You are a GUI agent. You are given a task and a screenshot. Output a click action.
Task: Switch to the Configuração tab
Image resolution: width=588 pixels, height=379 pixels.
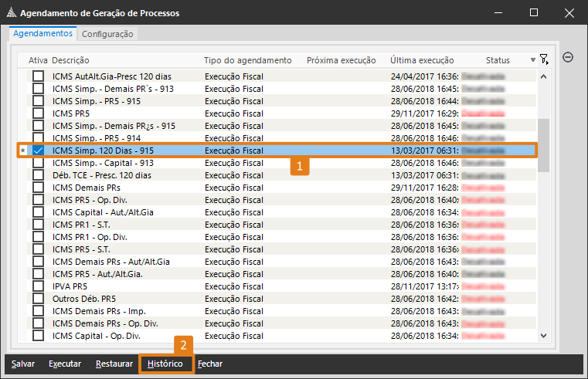(x=107, y=34)
